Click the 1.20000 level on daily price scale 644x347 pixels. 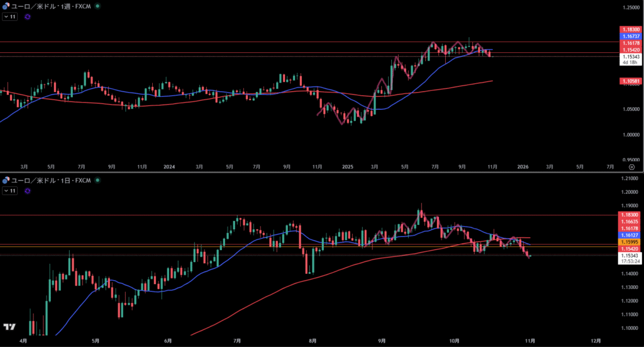(x=629, y=192)
